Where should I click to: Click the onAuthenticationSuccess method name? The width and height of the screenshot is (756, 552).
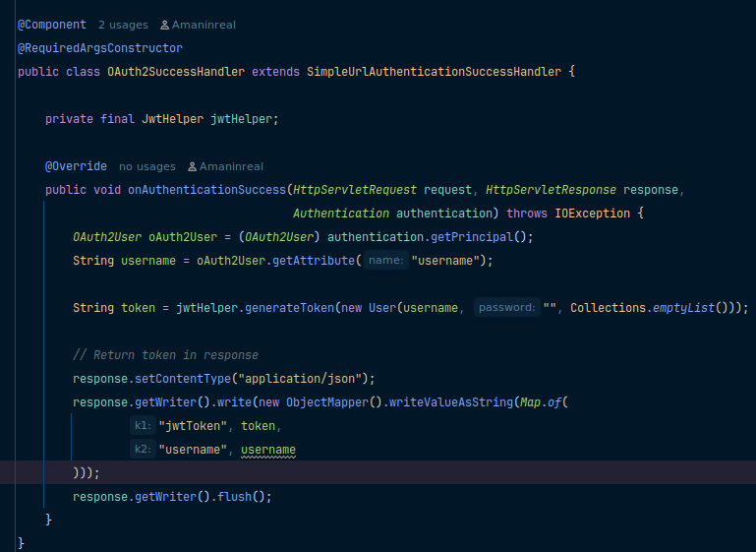pos(205,190)
